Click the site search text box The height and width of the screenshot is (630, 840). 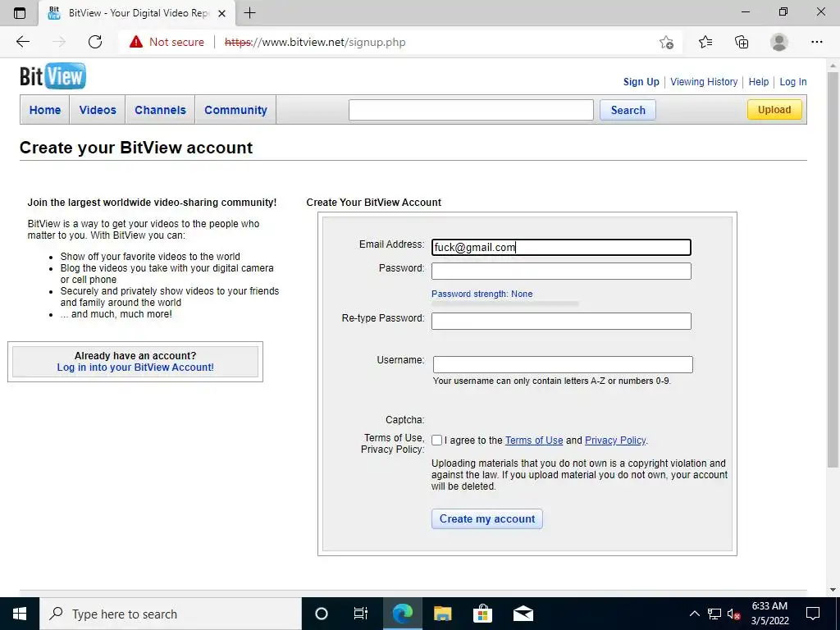click(471, 110)
